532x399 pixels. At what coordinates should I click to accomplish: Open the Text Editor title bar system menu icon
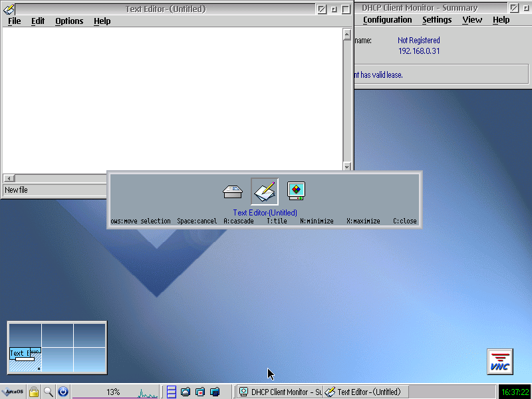[x=9, y=9]
